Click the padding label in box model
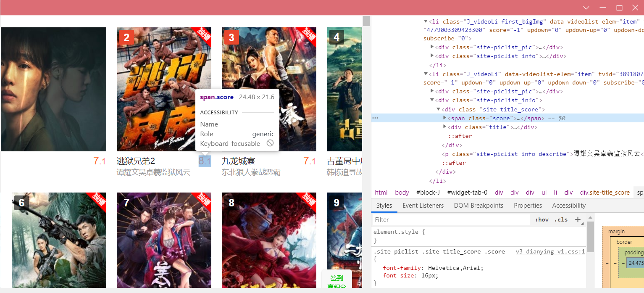 click(633, 253)
